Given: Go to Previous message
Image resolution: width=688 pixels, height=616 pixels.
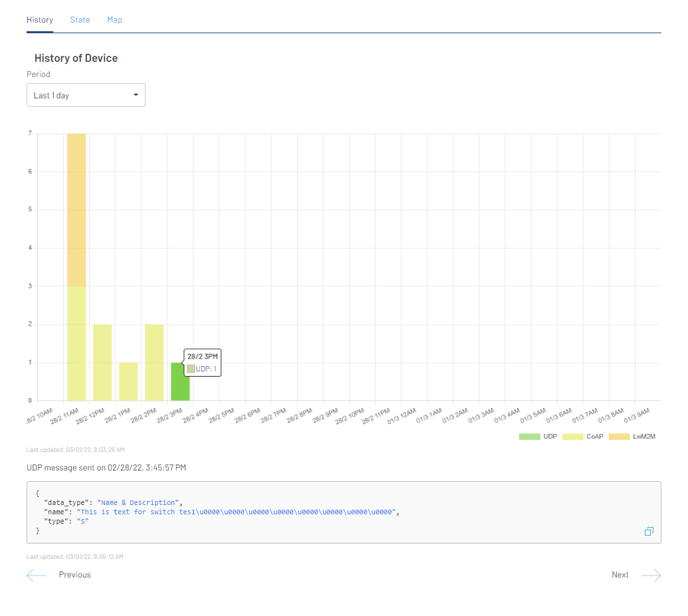Looking at the screenshot, I should click(74, 575).
